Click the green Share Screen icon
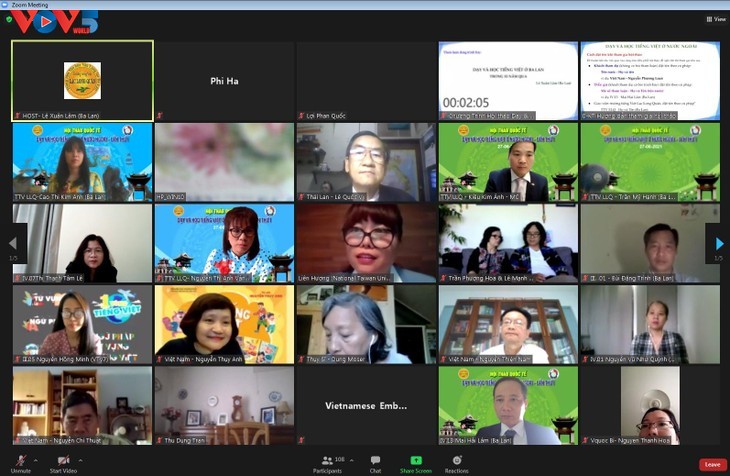 pos(416,461)
